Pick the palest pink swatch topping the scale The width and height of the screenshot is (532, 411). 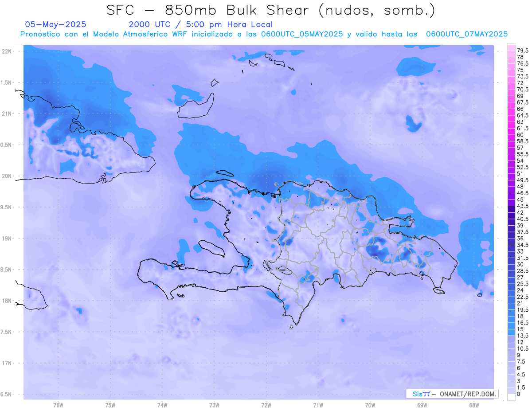point(511,47)
